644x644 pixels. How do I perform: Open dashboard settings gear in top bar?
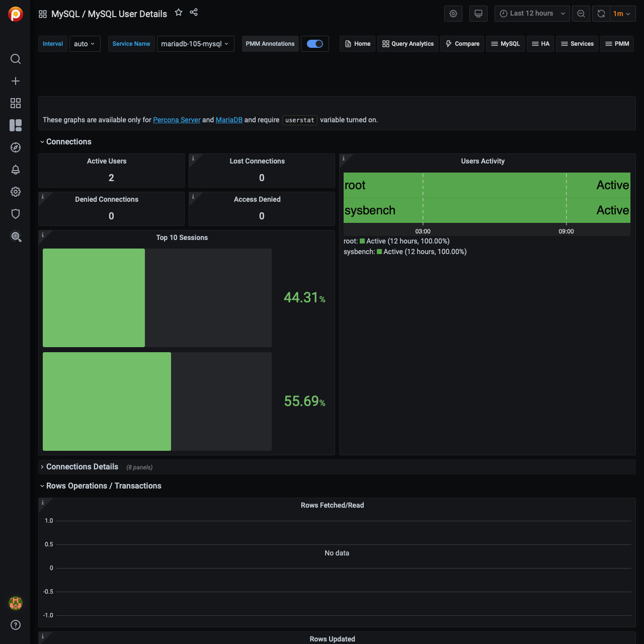click(453, 14)
